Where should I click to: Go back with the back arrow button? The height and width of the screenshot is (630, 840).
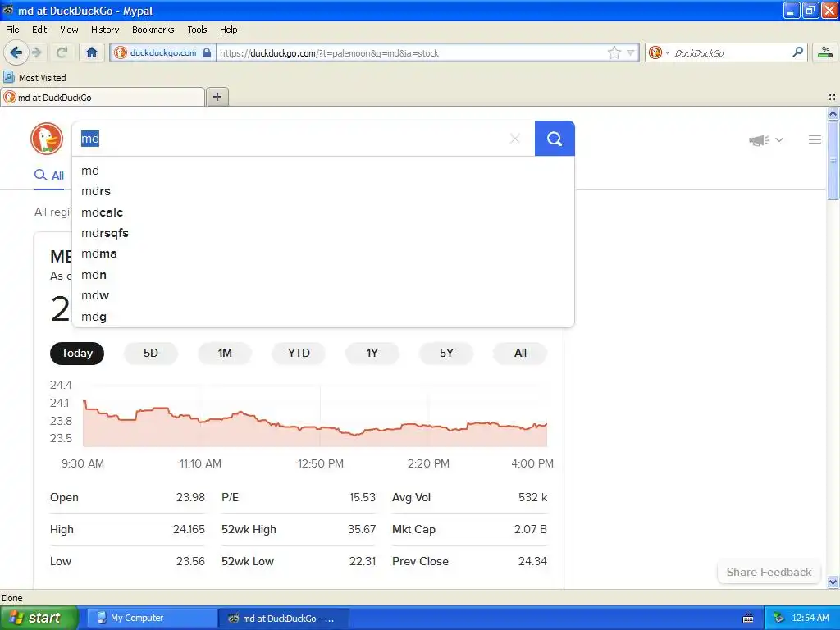click(16, 52)
